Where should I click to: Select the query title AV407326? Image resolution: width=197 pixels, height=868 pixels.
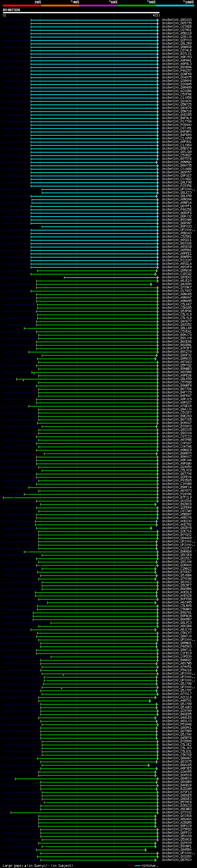click(x=11, y=10)
